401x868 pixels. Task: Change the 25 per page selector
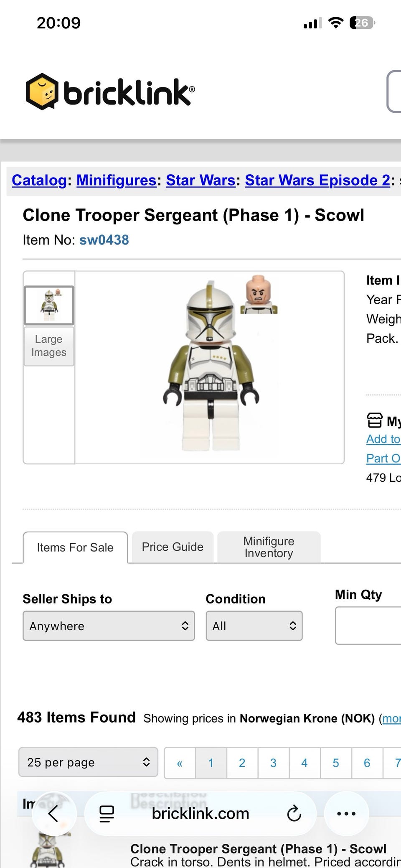pos(88,762)
